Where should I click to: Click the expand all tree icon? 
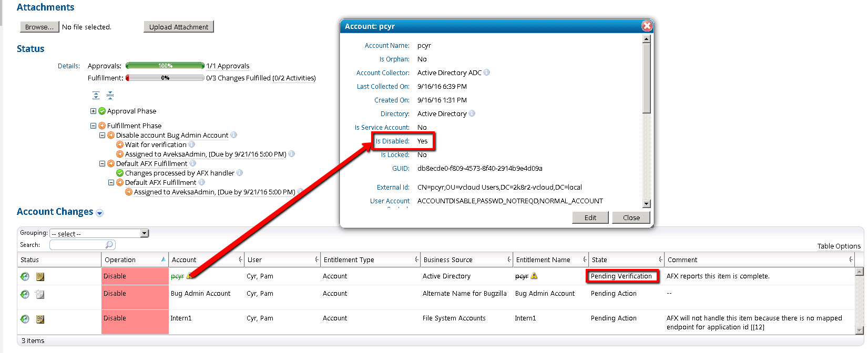[x=96, y=95]
